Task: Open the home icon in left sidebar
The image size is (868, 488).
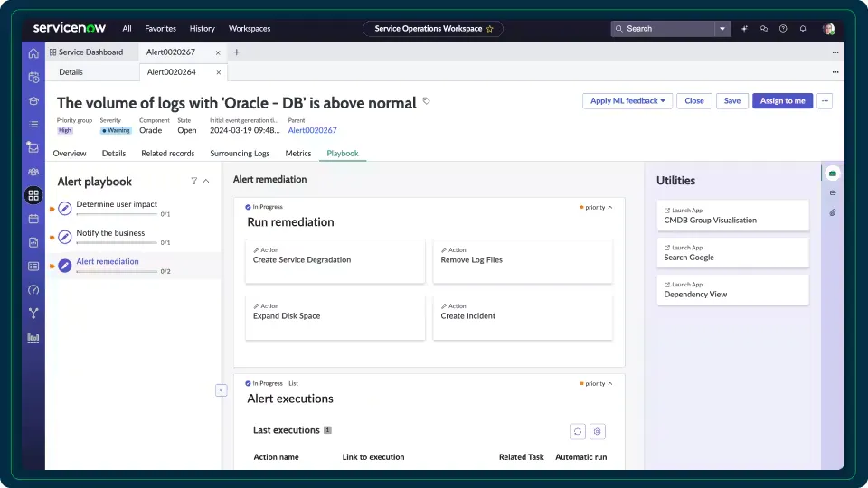Action: [x=33, y=53]
